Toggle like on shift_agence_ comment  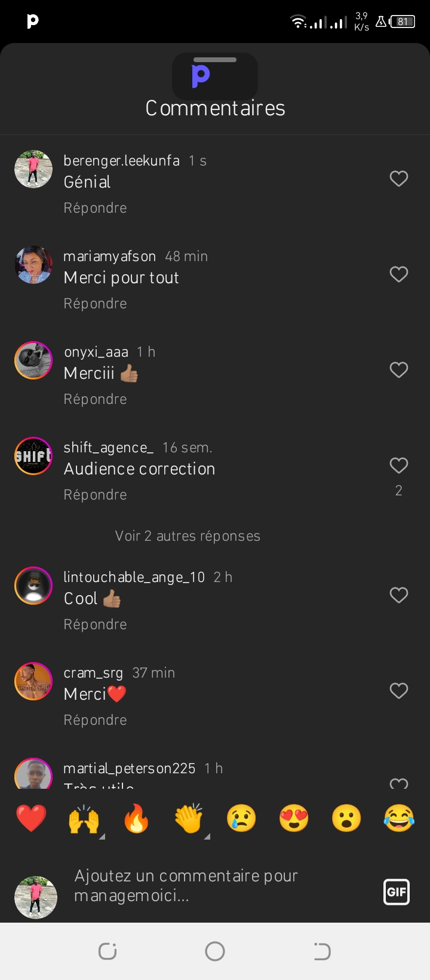[x=398, y=465]
